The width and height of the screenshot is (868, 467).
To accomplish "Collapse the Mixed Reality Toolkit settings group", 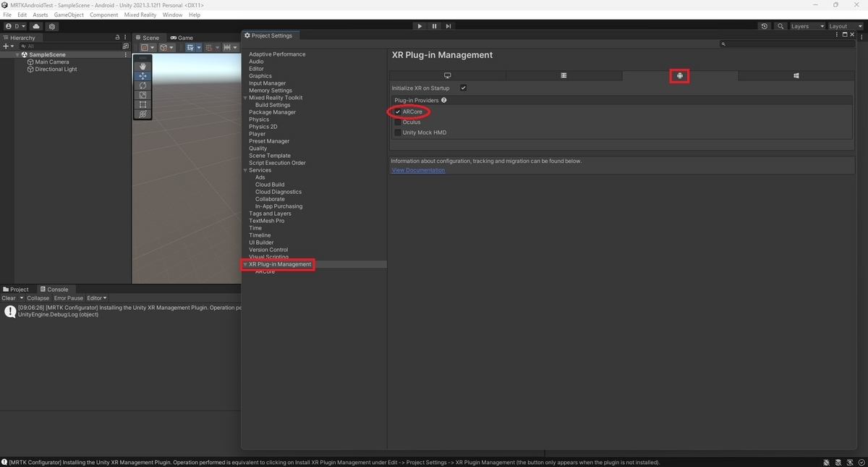I will [x=245, y=98].
